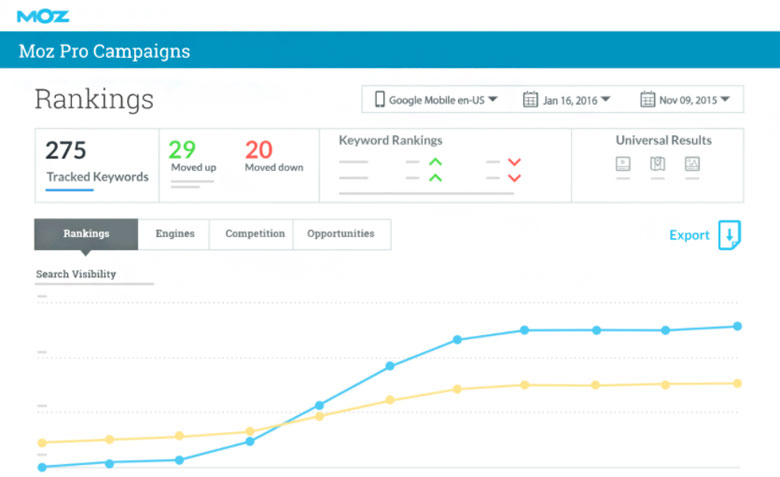Viewport: 780px width, 477px height.
Task: Open the Google Mobile en-US dropdown
Action: point(436,100)
